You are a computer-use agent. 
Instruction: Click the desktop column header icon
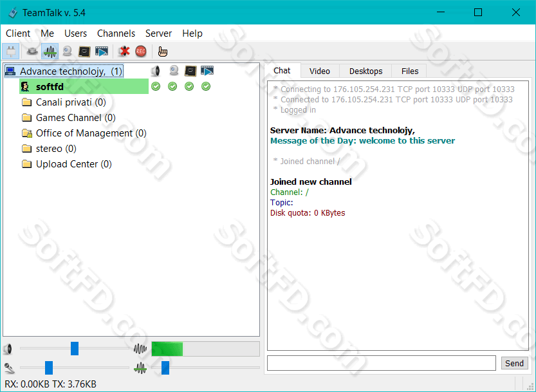point(190,71)
